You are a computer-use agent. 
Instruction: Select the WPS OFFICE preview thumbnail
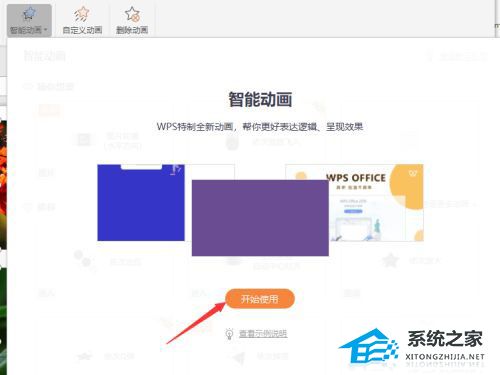point(376,202)
